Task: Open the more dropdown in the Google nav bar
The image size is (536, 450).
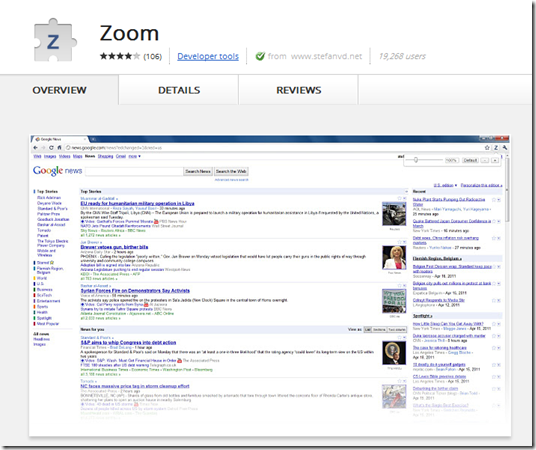Action: 134,156
